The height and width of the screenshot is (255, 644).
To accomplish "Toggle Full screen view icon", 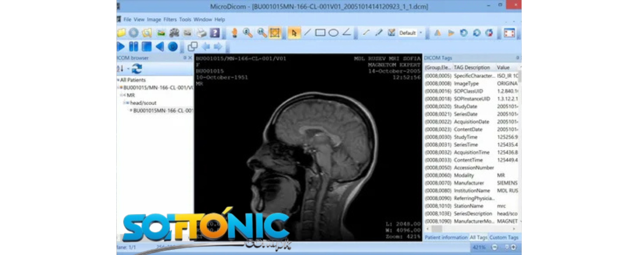I will coord(509,33).
